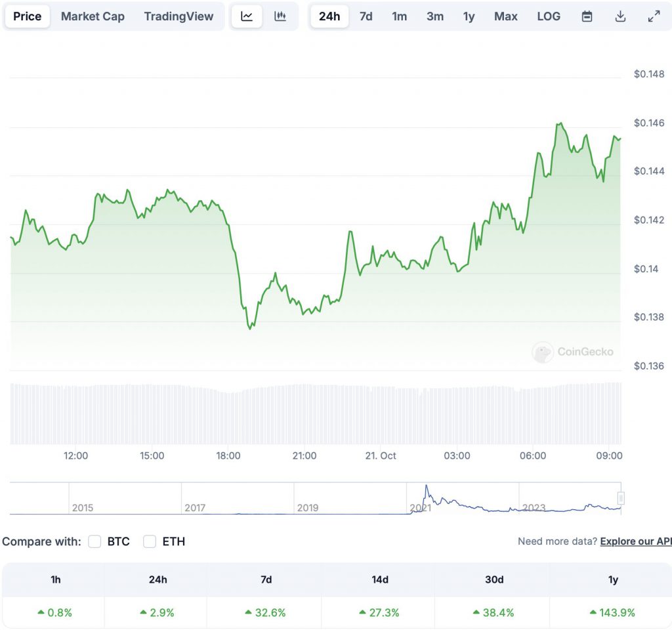Show the 7d time range
The image size is (672, 632).
[x=366, y=16]
